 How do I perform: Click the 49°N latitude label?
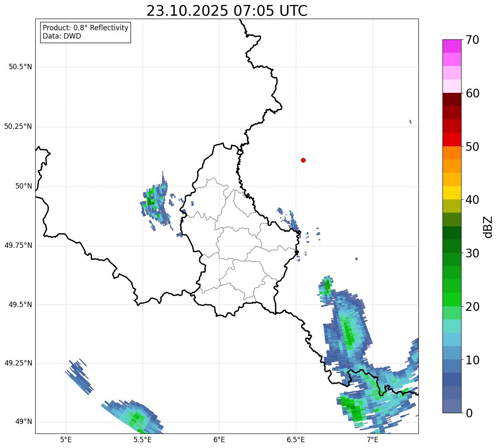(24, 422)
